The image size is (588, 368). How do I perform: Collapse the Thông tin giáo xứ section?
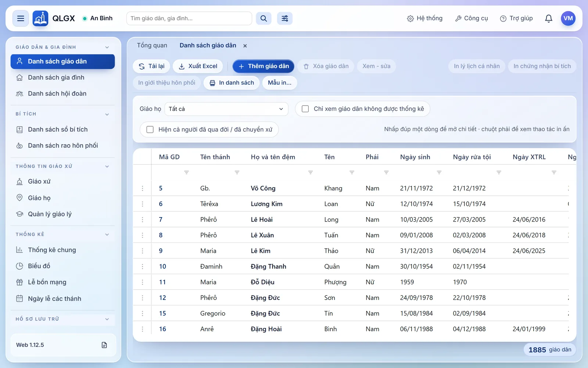(x=107, y=166)
